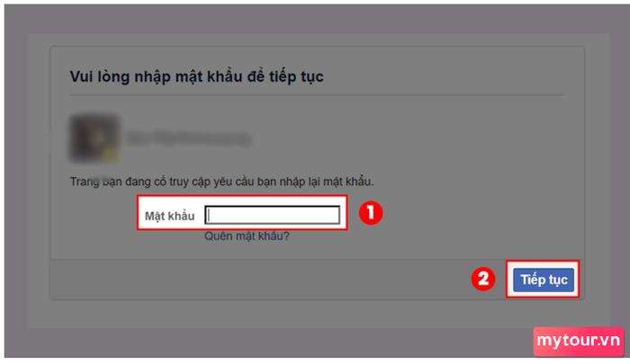Click the heading Vui lòng nhập mật khẩu
The width and height of the screenshot is (630, 364).
tap(196, 76)
